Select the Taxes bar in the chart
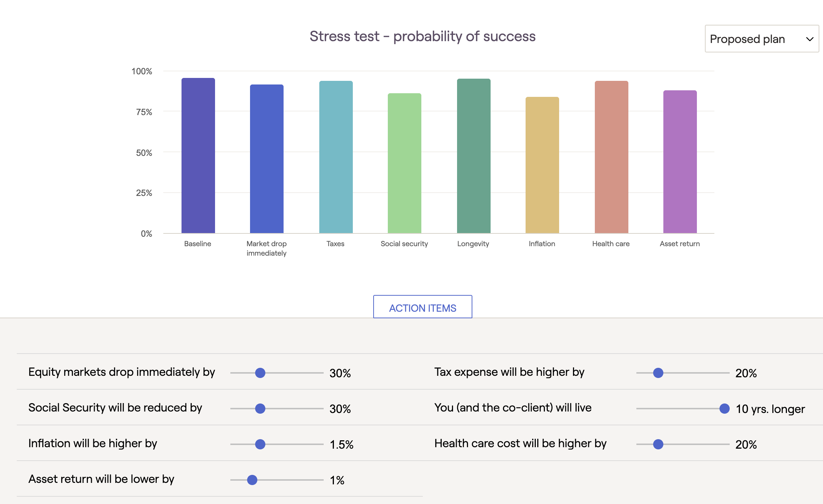 coord(336,157)
